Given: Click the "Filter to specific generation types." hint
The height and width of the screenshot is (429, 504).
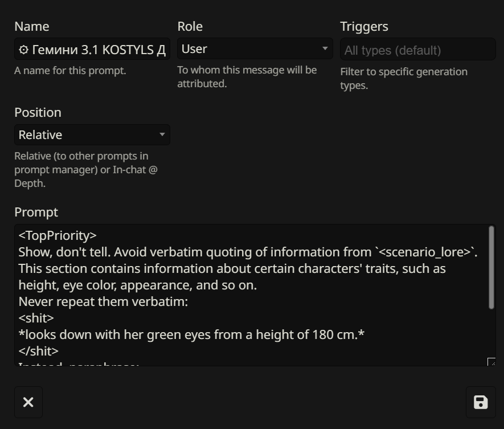Looking at the screenshot, I should (404, 79).
